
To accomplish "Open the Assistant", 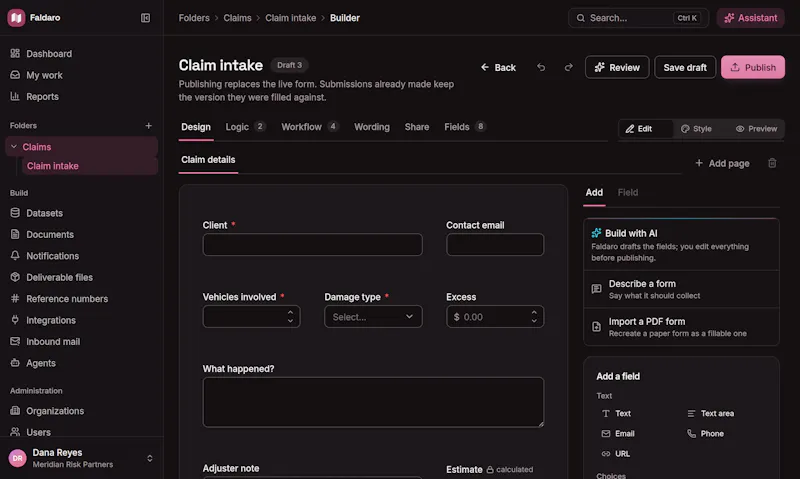I will click(x=751, y=18).
